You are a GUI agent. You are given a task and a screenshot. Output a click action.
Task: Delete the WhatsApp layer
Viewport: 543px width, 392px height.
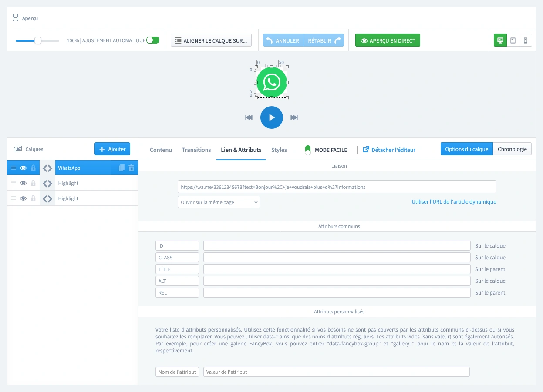click(131, 168)
